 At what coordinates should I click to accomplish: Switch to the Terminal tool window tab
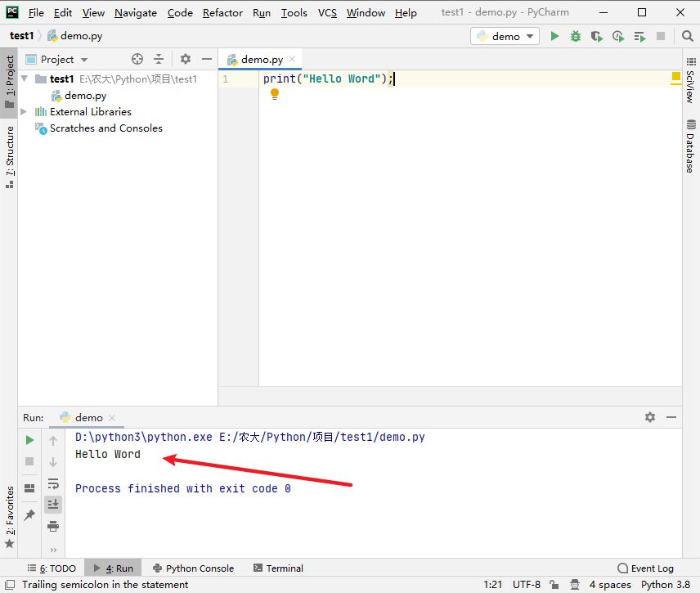[x=278, y=568]
